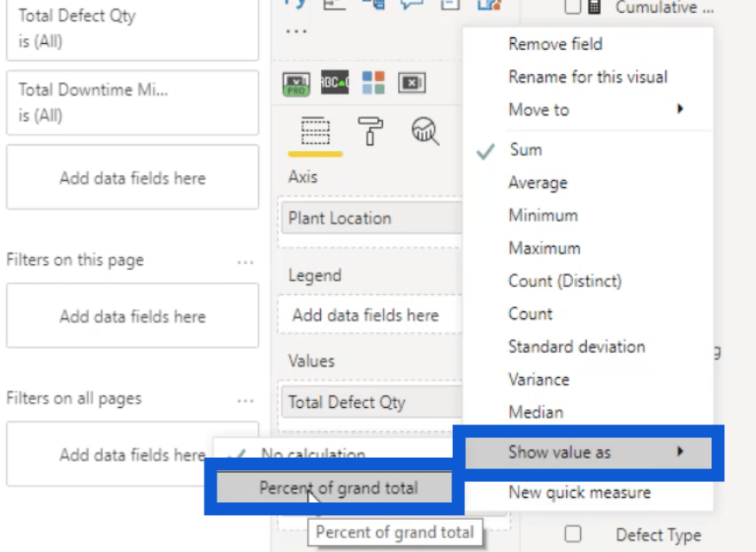Screen dimensions: 756x552
Task: Click the Plant Location field in Axis
Action: [371, 218]
